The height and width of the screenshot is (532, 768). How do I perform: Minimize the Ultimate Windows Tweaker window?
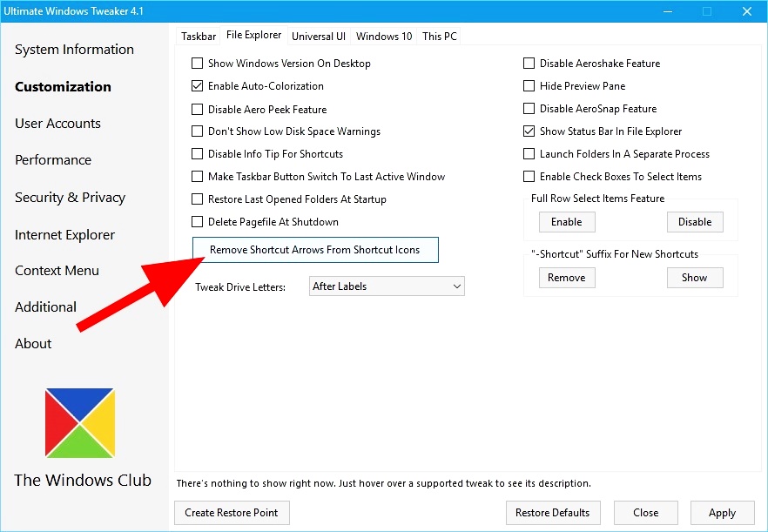click(667, 11)
